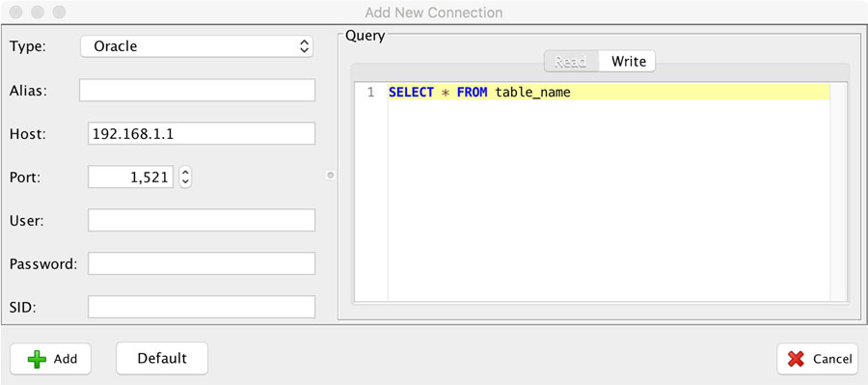Click the Cancel button

(x=818, y=359)
